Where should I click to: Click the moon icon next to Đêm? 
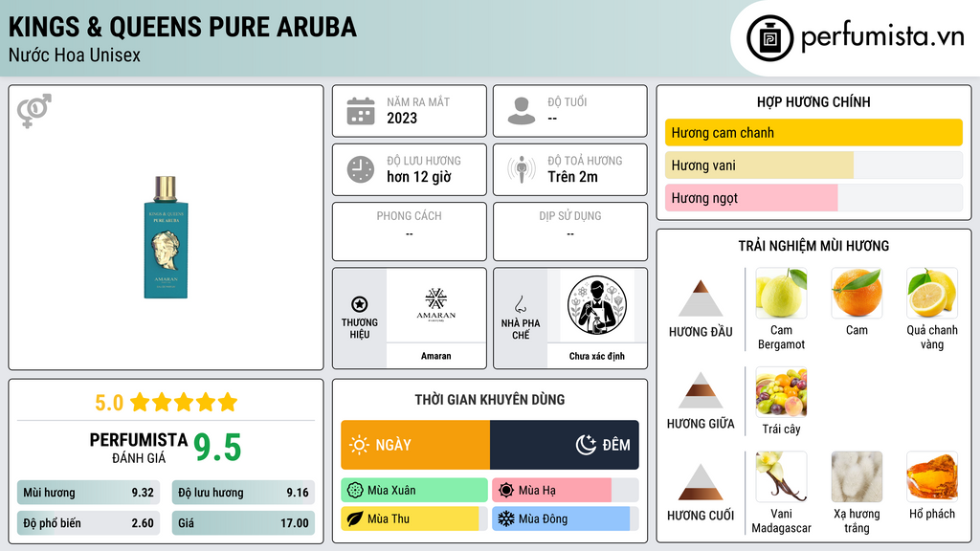586,445
